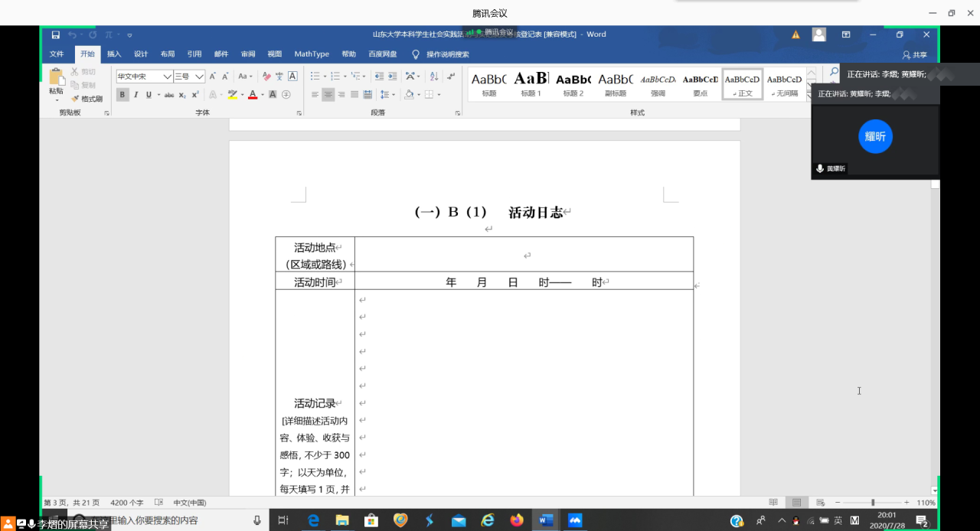The width and height of the screenshot is (980, 531).
Task: Click the 共享 (Share) button
Action: [914, 55]
